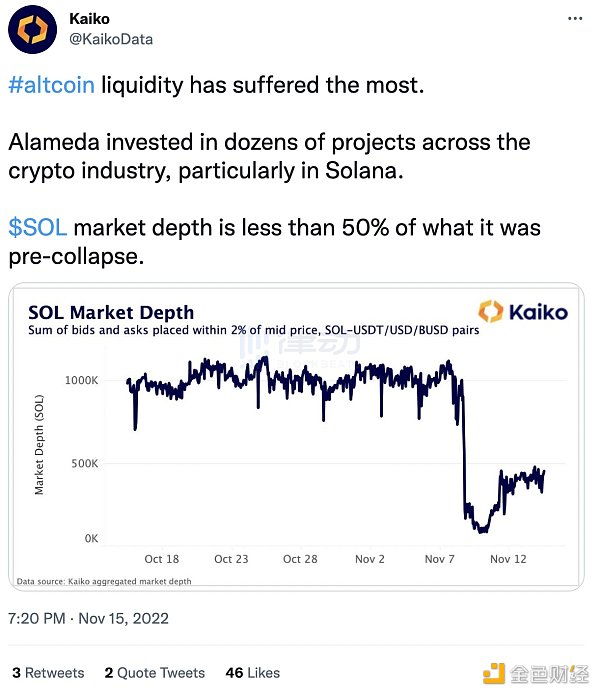Click the 1000K y-axis label
This screenshot has height=695, width=600.
click(80, 381)
